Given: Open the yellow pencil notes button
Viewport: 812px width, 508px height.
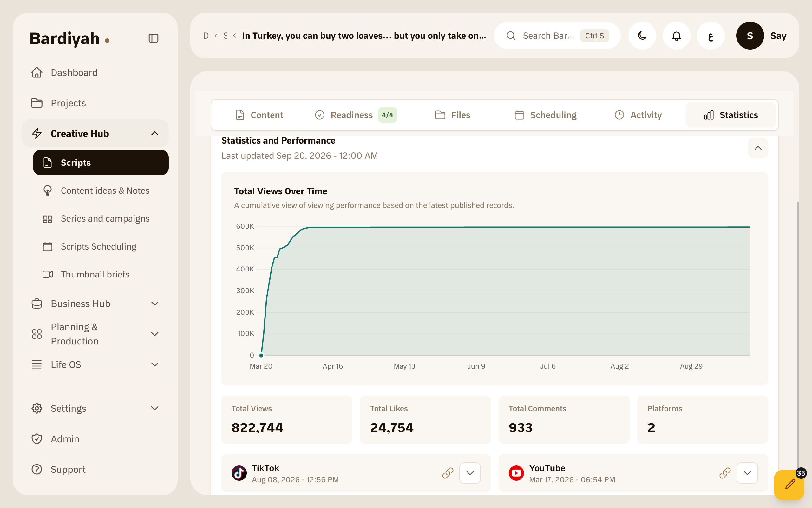Looking at the screenshot, I should coord(789,485).
